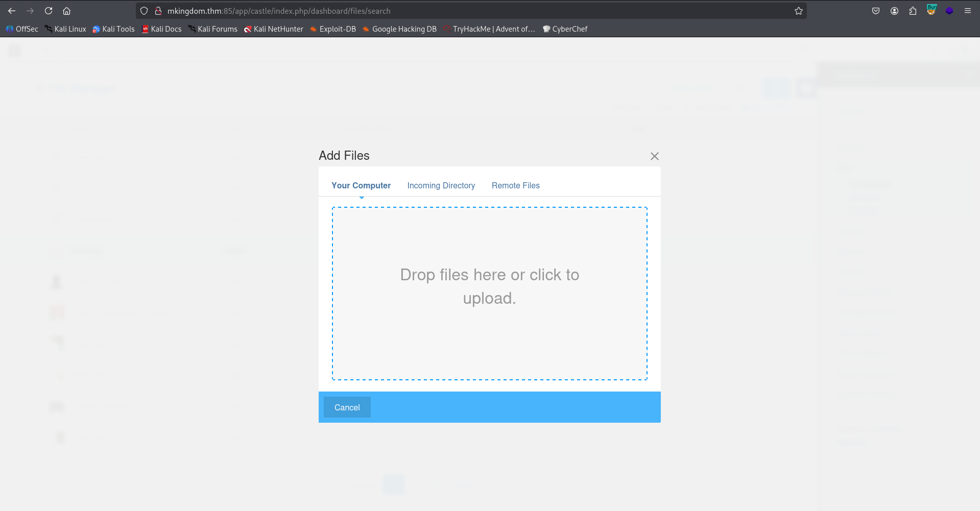Switch to Remote Files tab
The image size is (980, 511).
[x=515, y=185]
